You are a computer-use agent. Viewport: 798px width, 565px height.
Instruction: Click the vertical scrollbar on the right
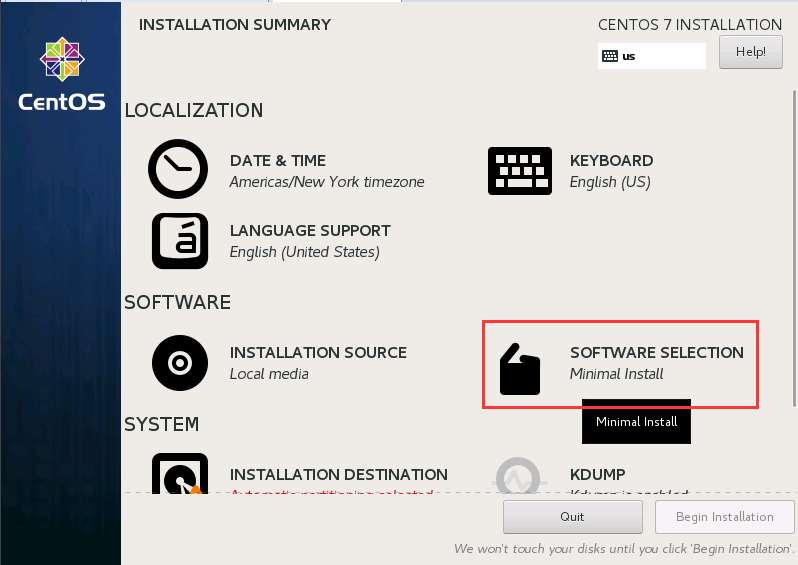794,248
